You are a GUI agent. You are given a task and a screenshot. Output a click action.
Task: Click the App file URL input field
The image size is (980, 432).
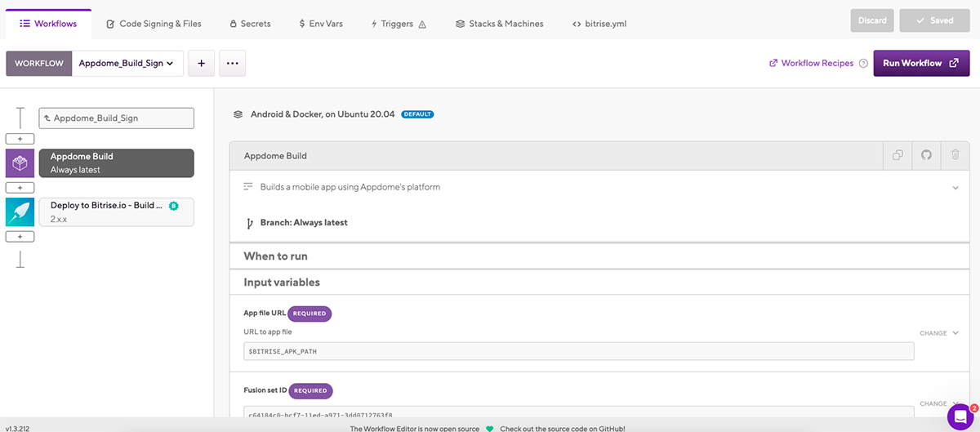click(x=578, y=350)
